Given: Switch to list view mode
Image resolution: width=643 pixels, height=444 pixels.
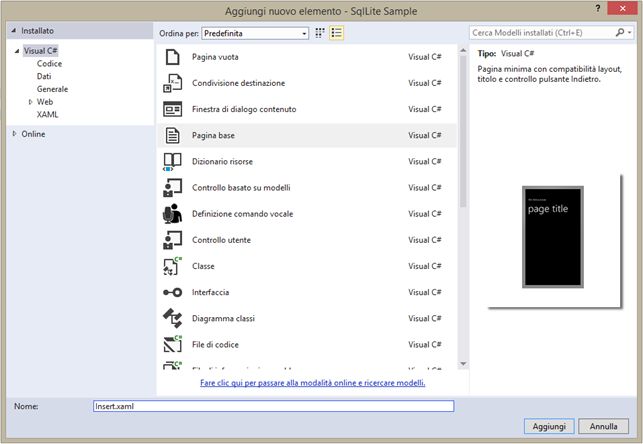Looking at the screenshot, I should [x=337, y=33].
